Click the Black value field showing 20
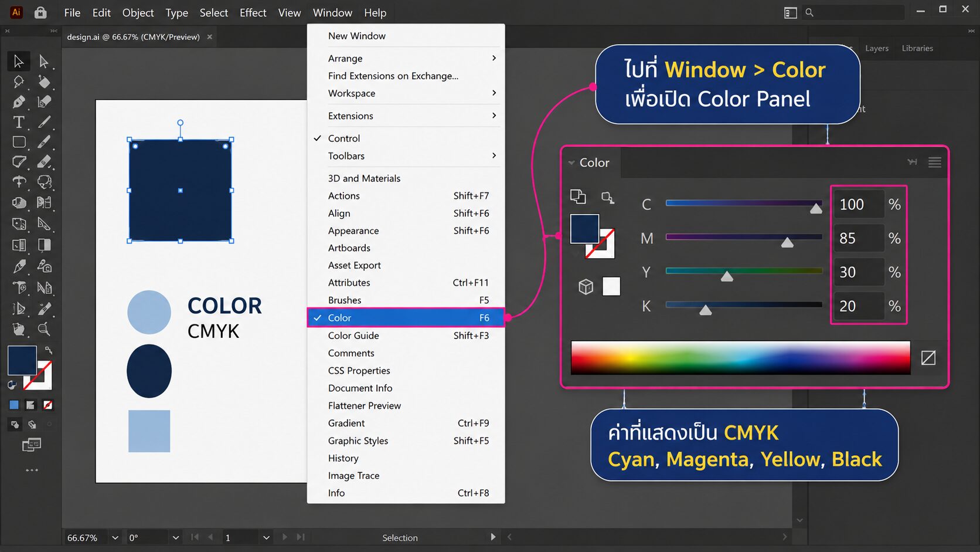The width and height of the screenshot is (980, 552). tap(858, 306)
